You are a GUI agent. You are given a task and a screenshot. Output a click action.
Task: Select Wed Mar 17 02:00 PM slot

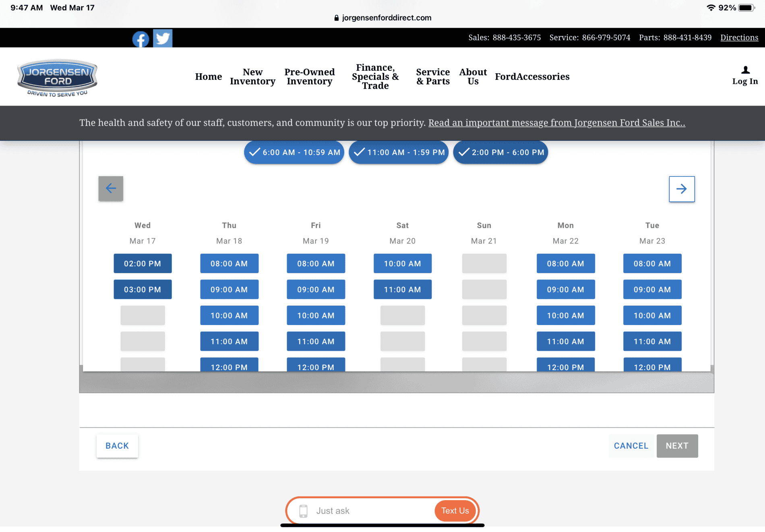point(143,263)
